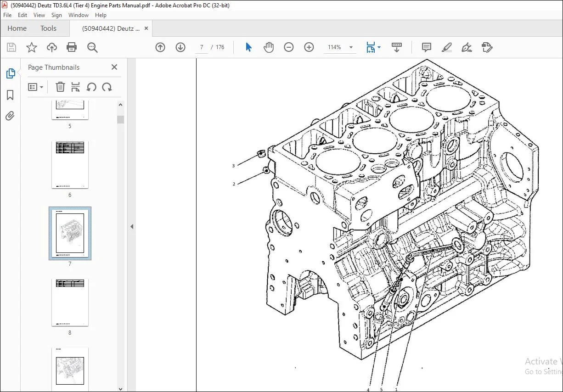Image resolution: width=563 pixels, height=392 pixels.
Task: Select the Highlight text pen tool
Action: tap(447, 47)
